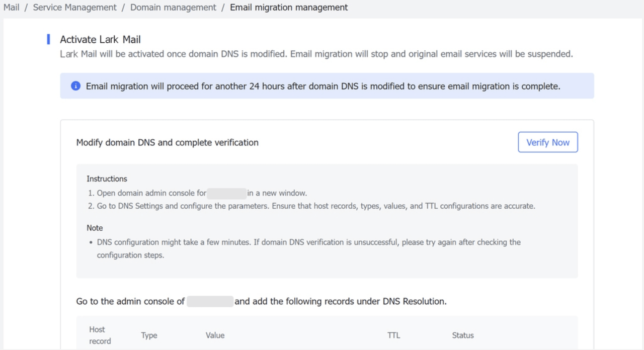
Task: Select the Value column header
Action: pos(215,335)
